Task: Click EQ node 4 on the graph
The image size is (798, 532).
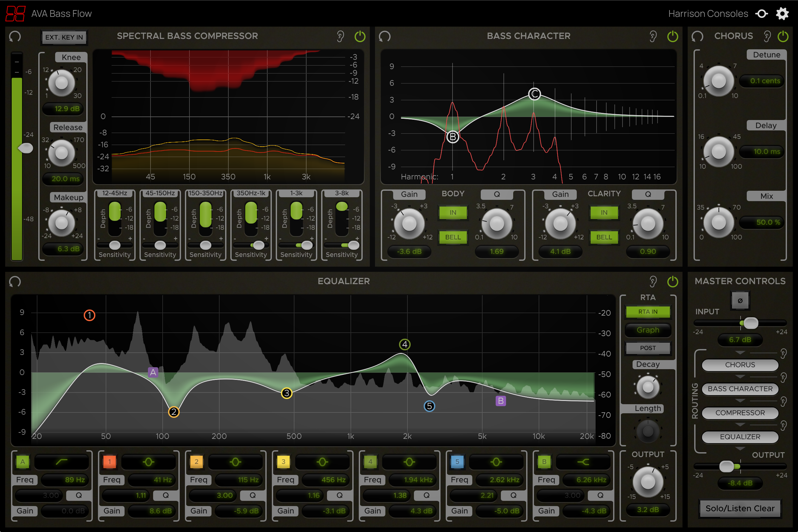Action: click(405, 345)
